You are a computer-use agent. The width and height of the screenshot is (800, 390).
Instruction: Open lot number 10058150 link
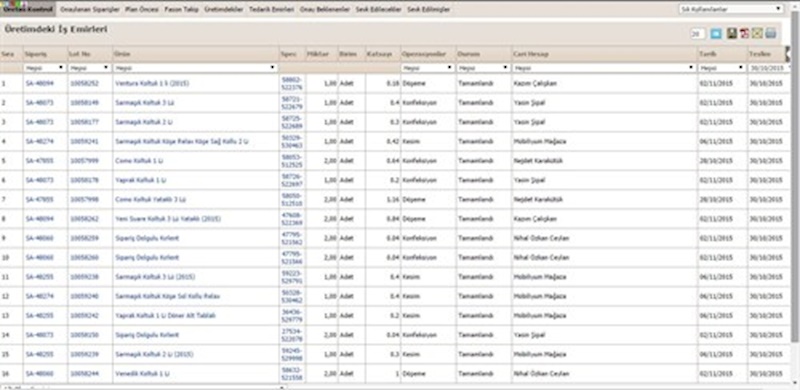point(84,335)
